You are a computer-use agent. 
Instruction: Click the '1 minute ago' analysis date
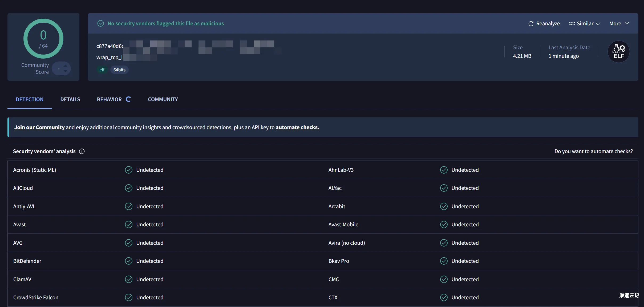(564, 56)
